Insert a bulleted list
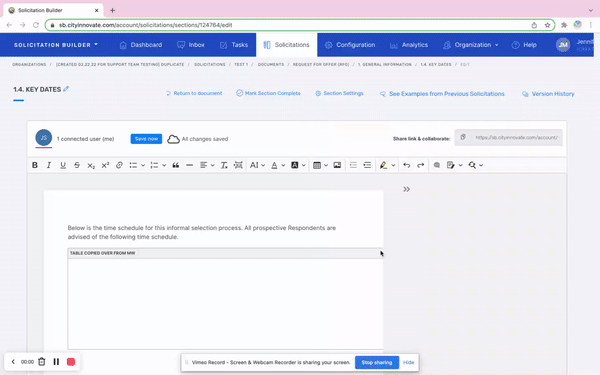 133,165
